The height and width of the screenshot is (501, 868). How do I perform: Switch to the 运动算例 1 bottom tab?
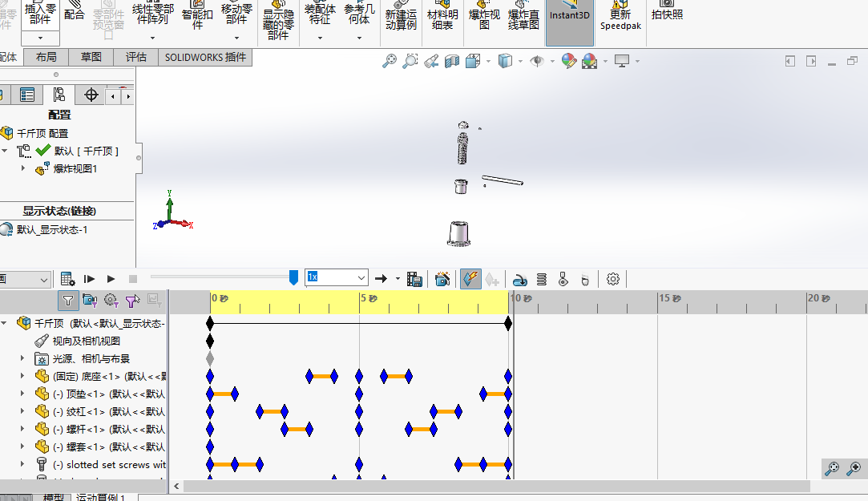101,497
